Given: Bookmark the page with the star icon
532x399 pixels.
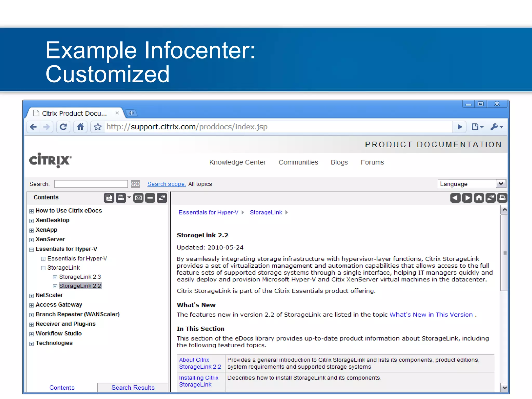Looking at the screenshot, I should click(98, 127).
